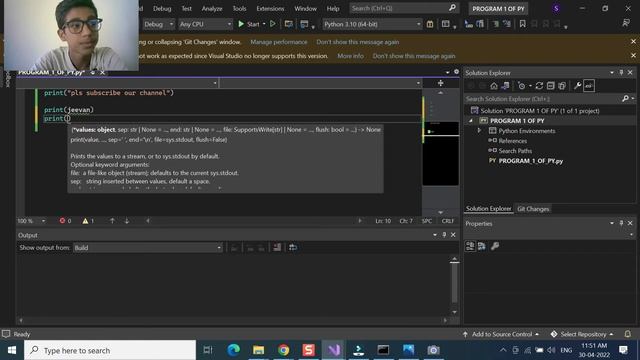Click the Search (Ctrl+Q) box
This screenshot has height=360, width=640.
(x=404, y=8)
